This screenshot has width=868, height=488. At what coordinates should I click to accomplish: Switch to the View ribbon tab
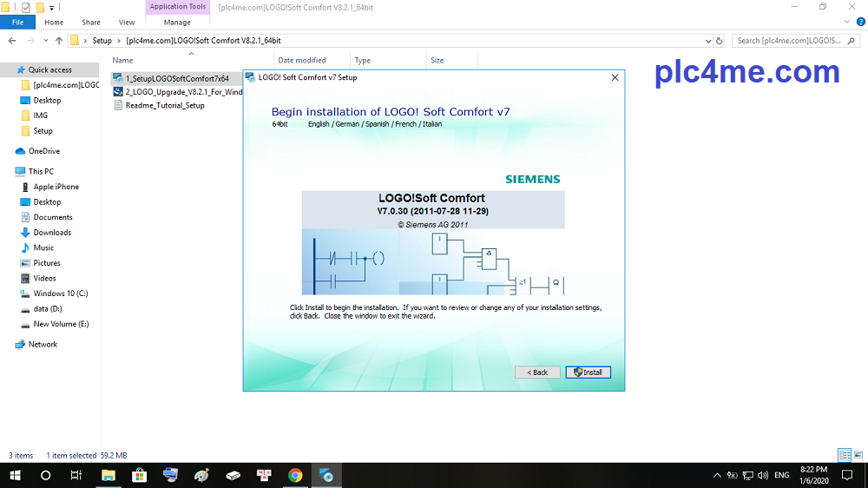(127, 23)
